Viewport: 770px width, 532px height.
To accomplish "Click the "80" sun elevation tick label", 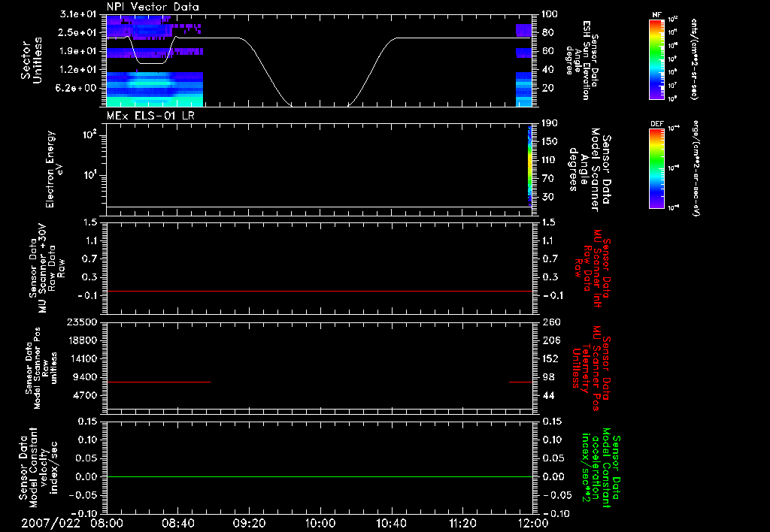I will pos(547,32).
